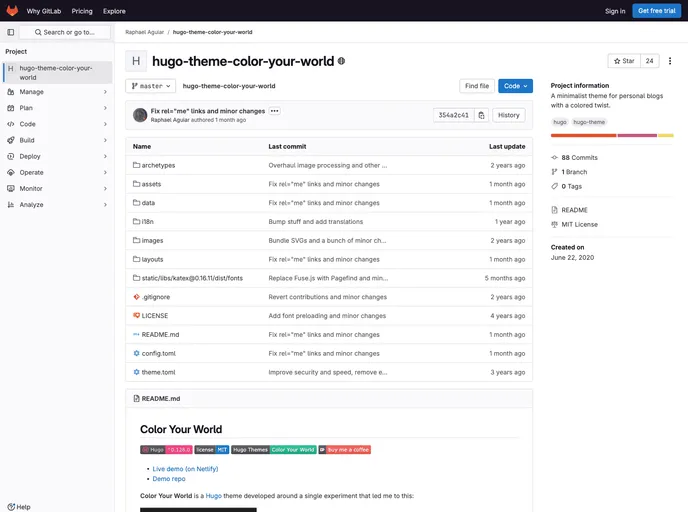The height and width of the screenshot is (512, 688).
Task: Click the hugo topic tag
Action: pos(560,122)
